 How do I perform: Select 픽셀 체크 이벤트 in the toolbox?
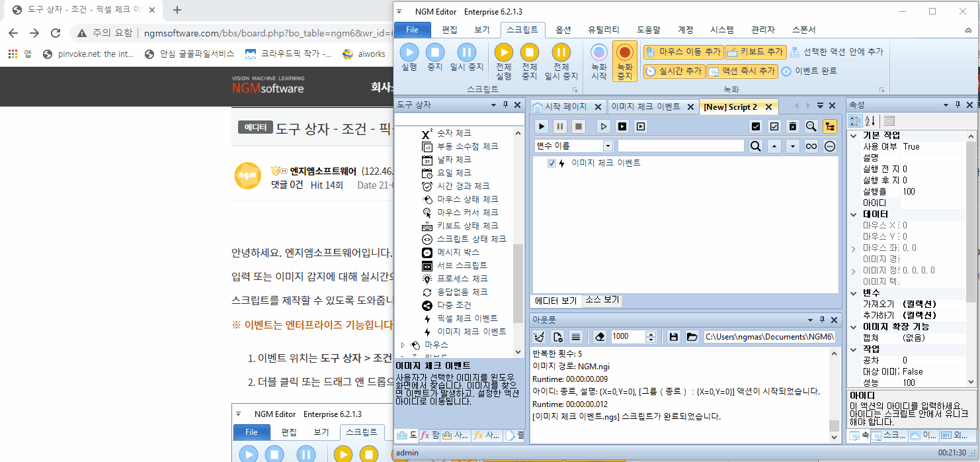coord(468,318)
